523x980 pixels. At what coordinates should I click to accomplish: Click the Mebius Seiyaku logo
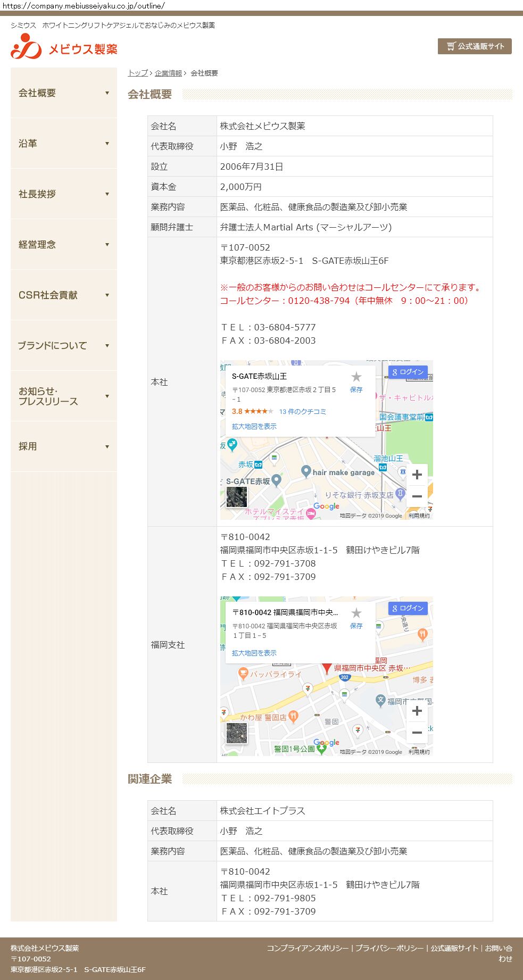click(64, 47)
